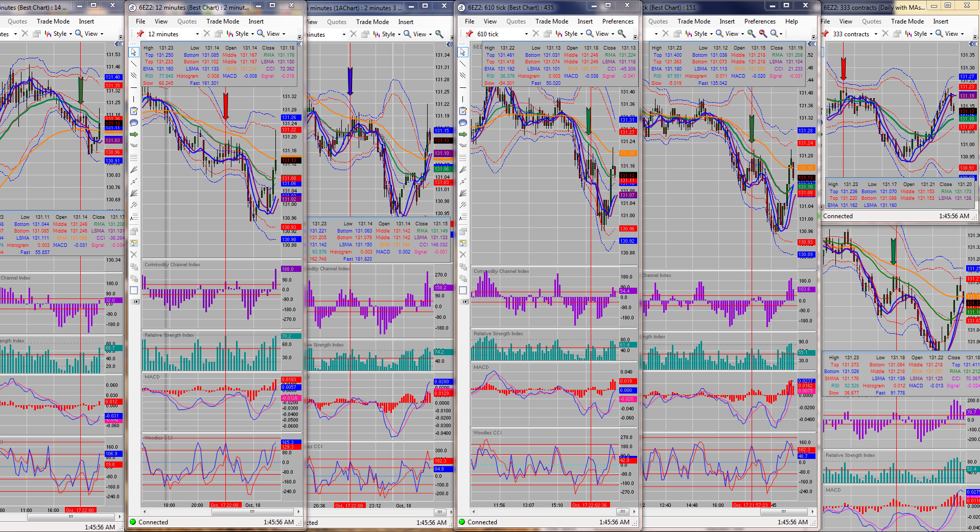Click the Oct. 17 22:00 time marker in 12 minutes chart
Viewport: 980px width, 532px height.
point(225,505)
